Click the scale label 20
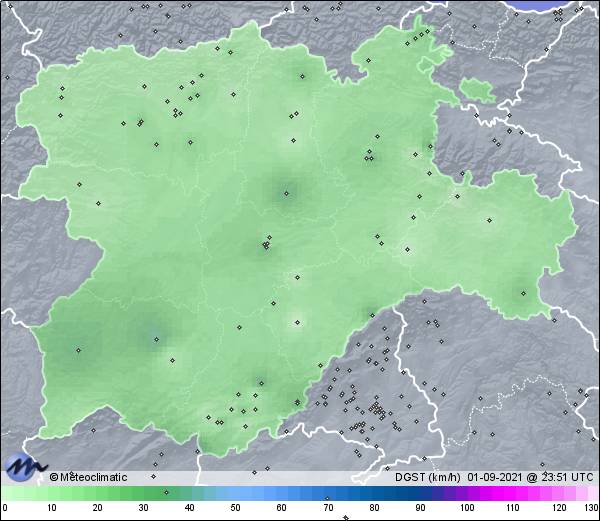The image size is (600, 521). [98, 508]
